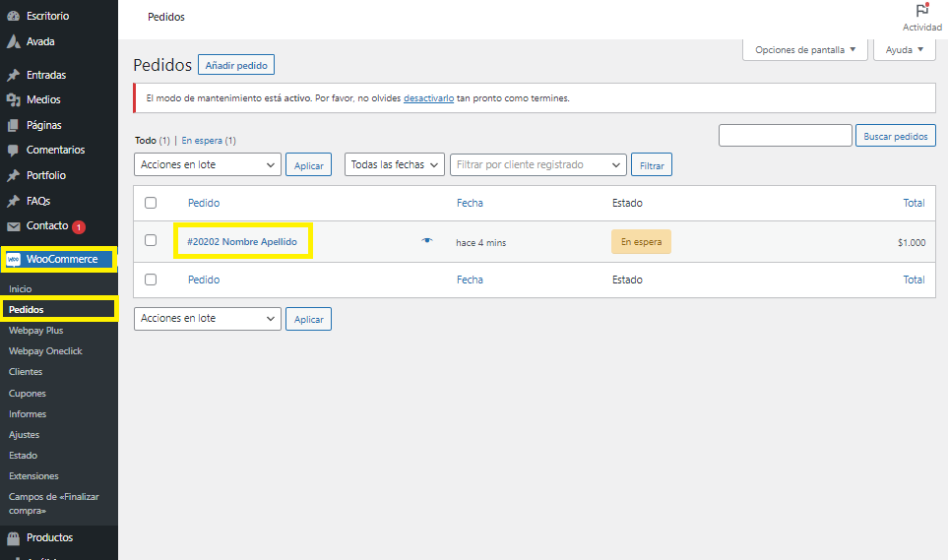Open Productos menu icon in sidebar
This screenshot has height=560, width=948.
coord(13,538)
